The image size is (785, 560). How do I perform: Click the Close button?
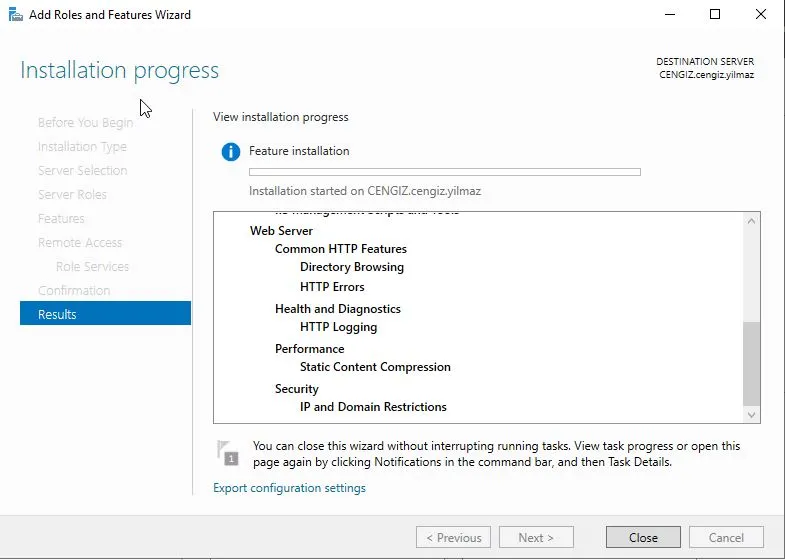tap(643, 537)
